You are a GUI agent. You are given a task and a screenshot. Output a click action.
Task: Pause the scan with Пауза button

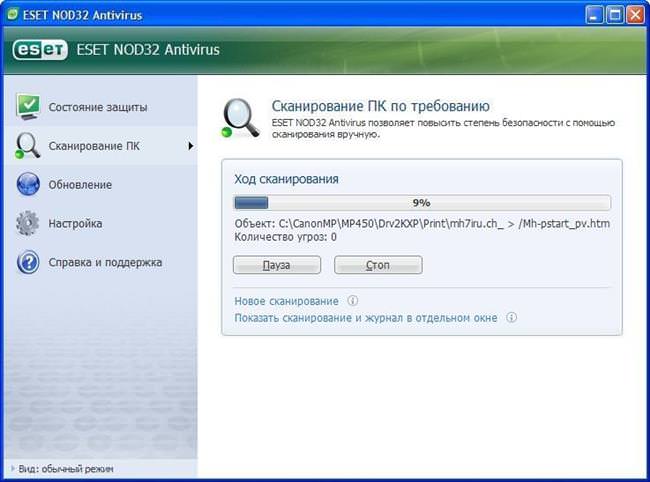click(x=277, y=265)
